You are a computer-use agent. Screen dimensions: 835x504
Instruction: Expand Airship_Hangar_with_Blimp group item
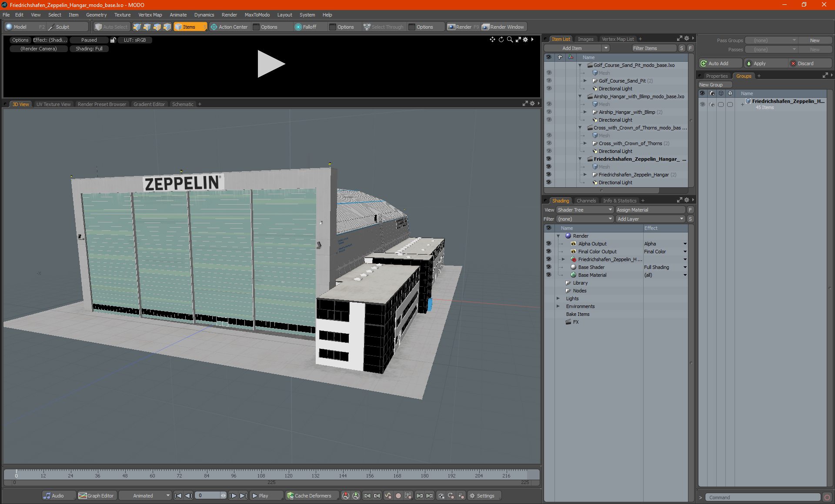pyautogui.click(x=585, y=112)
